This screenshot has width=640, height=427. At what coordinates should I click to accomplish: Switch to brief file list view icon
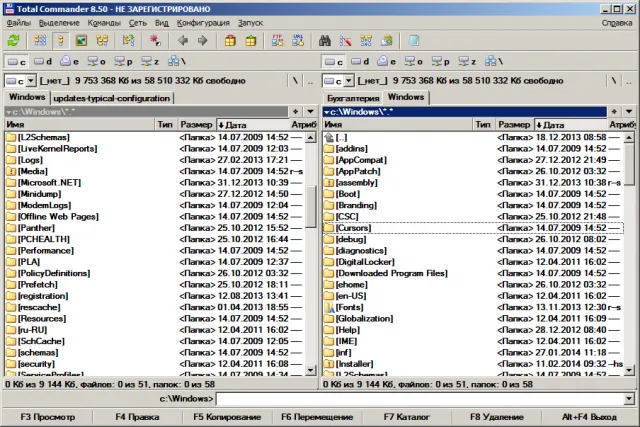click(40, 40)
